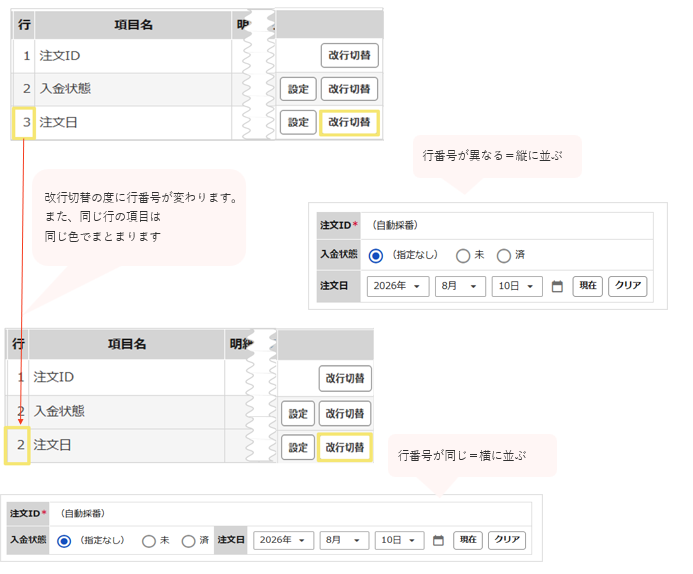This screenshot has width=693, height=574.
Task: Click 設定 for row 3 注文日
Action: click(298, 122)
